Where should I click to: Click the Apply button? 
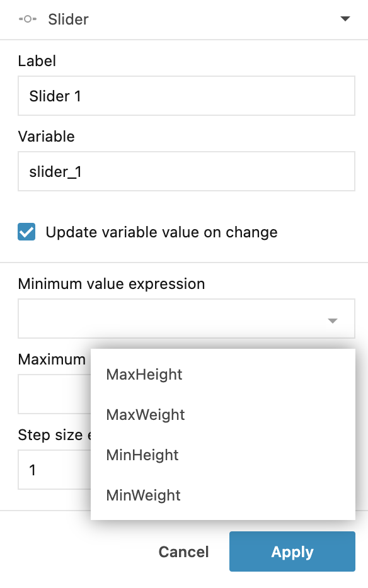(292, 551)
